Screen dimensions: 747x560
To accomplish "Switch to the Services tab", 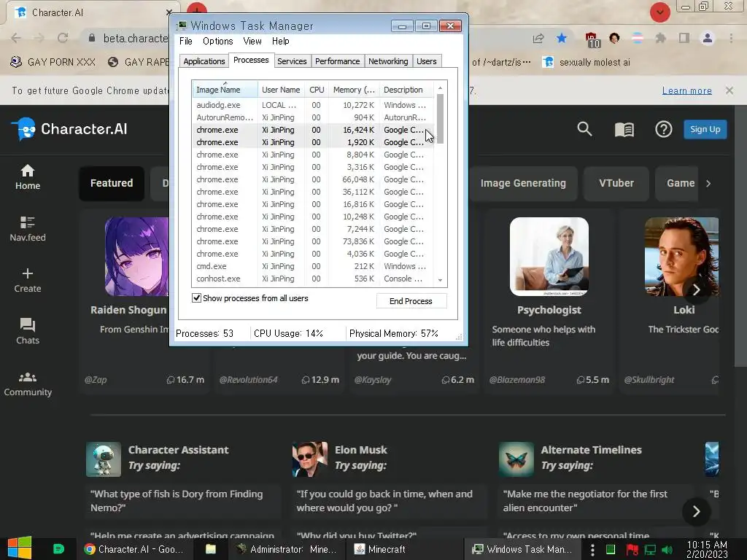I will coord(292,61).
